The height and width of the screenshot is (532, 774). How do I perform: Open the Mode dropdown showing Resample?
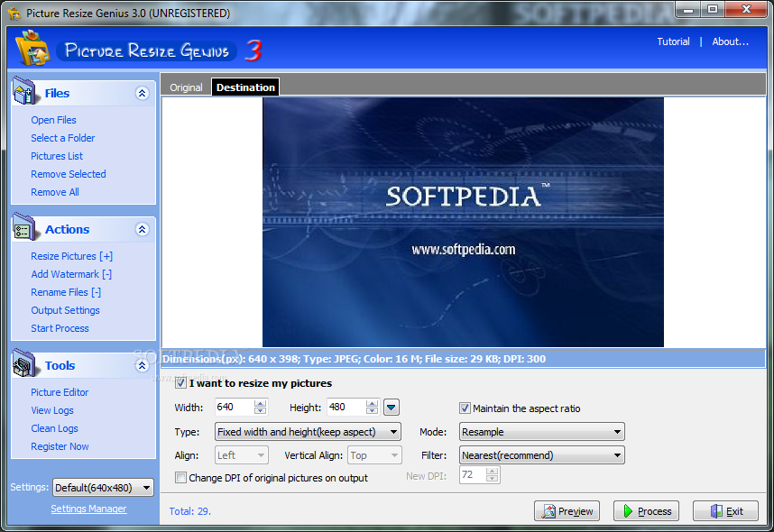tap(542, 432)
